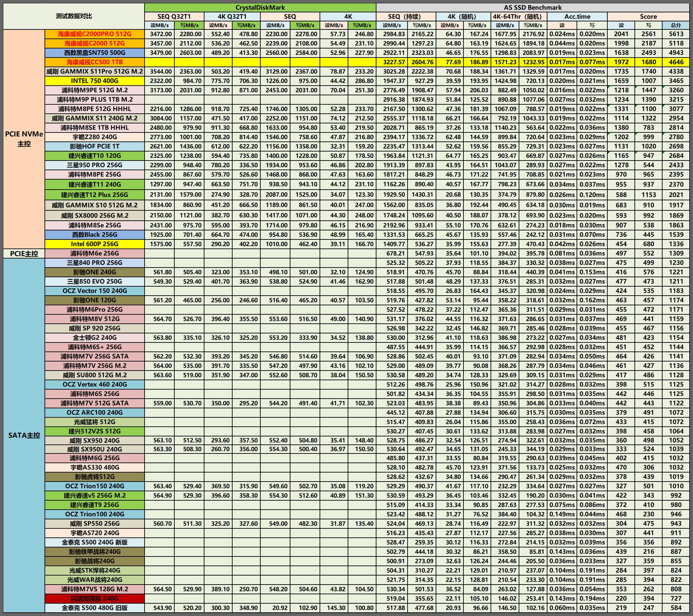Click the Score column header
The width and height of the screenshot is (693, 616).
click(x=648, y=17)
